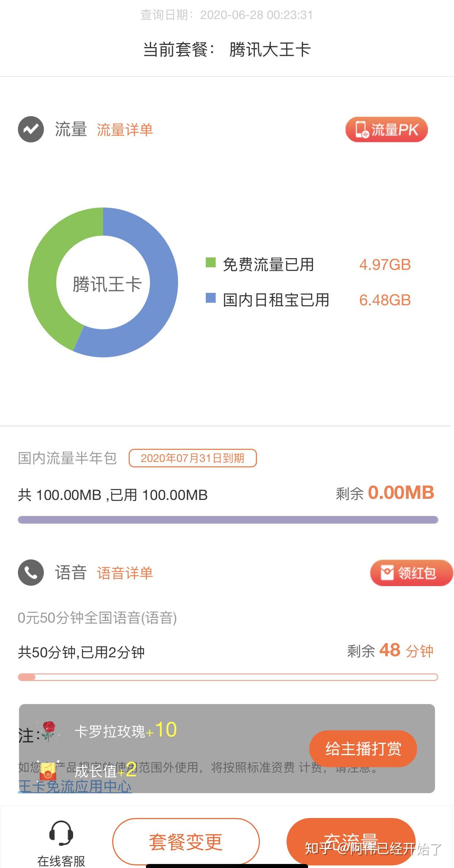Click the blue legend square for 国内日租宝已用
This screenshot has width=454, height=868.
211,298
